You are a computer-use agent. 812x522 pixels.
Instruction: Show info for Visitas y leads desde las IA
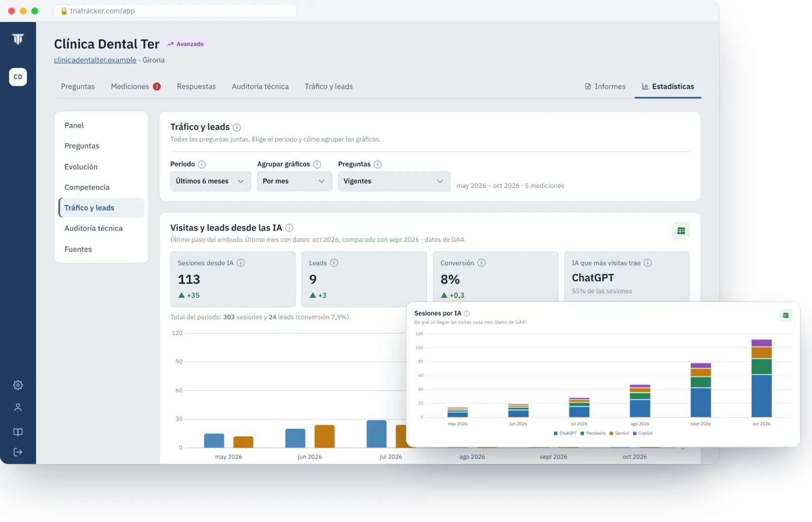tap(289, 228)
